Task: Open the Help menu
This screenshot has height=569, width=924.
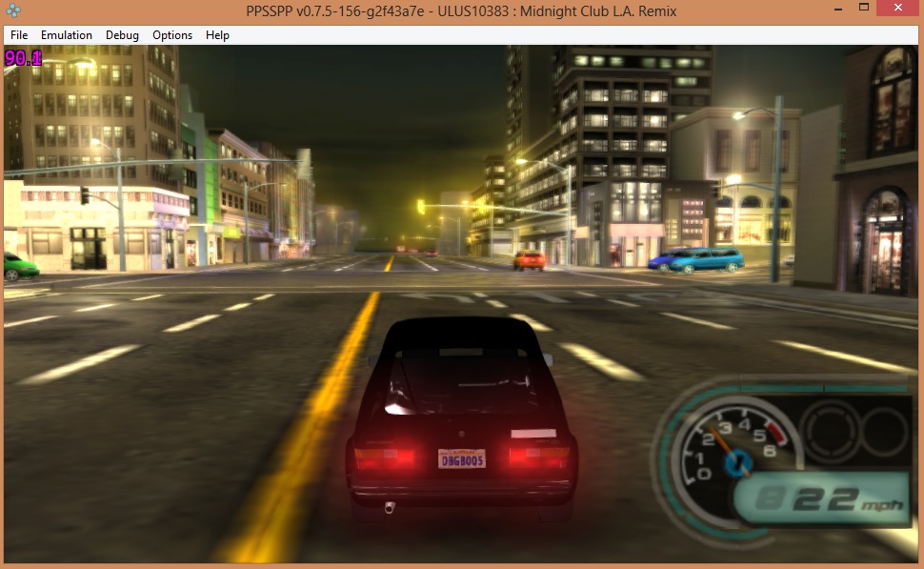Action: 217,35
